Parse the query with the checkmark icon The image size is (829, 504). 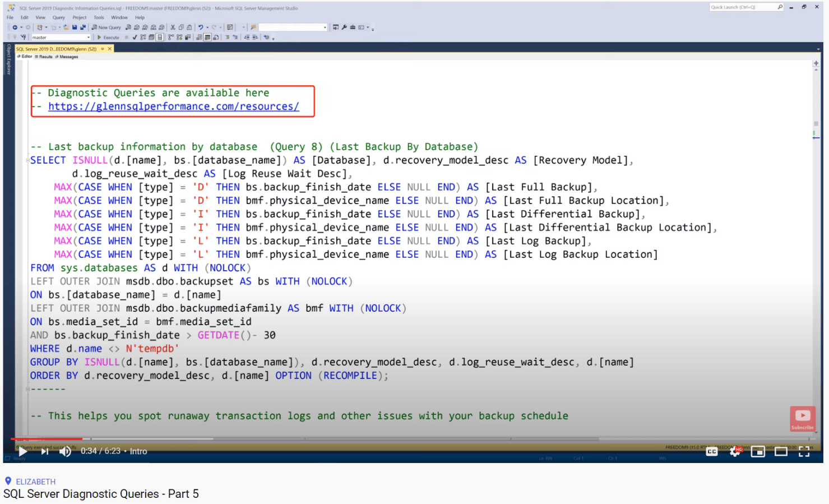(x=135, y=38)
